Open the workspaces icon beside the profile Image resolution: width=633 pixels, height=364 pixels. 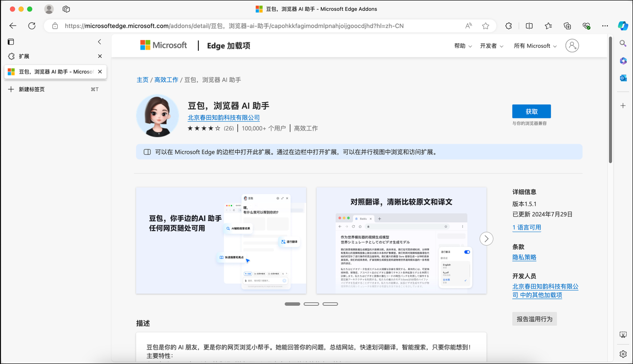(66, 9)
